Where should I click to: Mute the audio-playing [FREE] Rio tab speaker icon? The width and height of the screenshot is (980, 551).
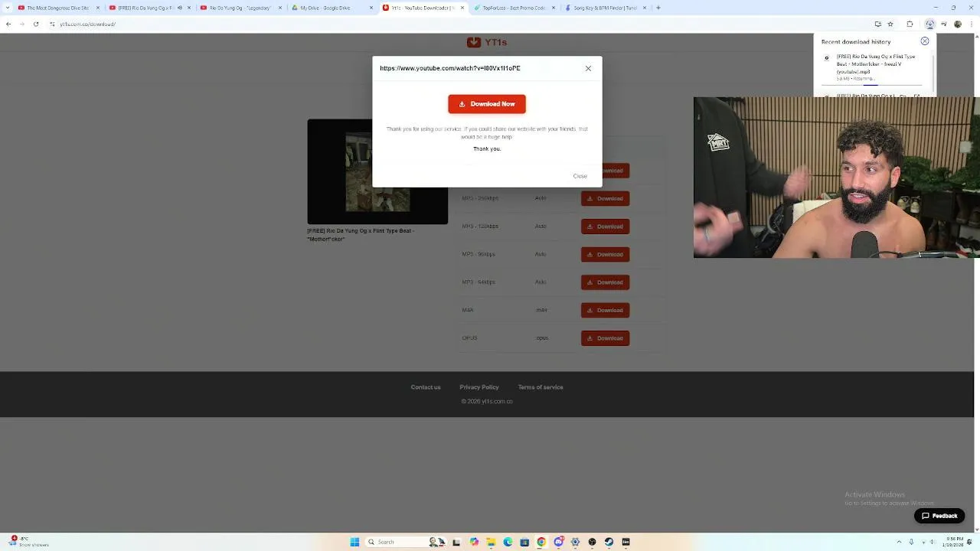tap(179, 8)
